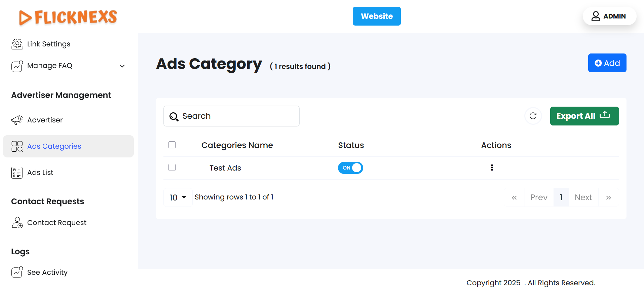Go to Ads List menu item
Screen dimensions: 644x295
click(x=40, y=173)
